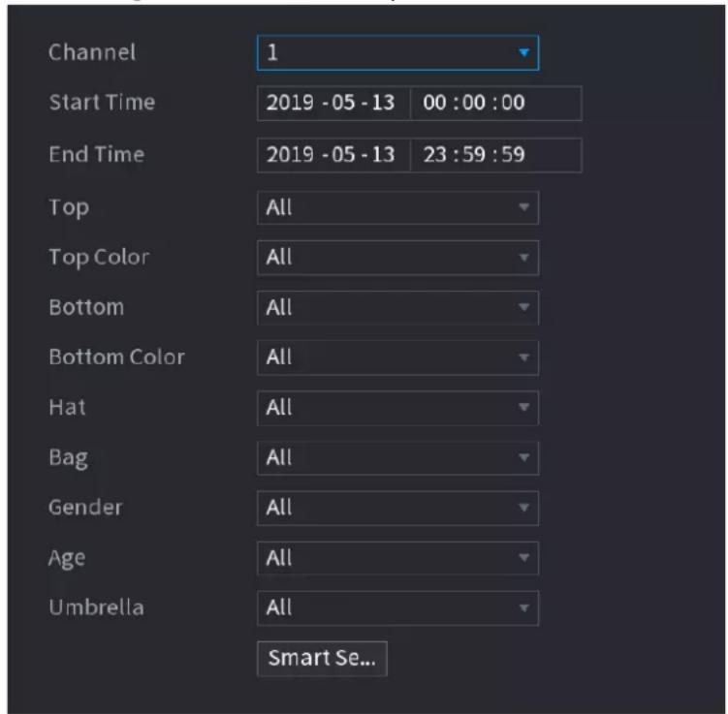Click the Age label
Image resolution: width=728 pixels, height=714 pixels.
click(x=67, y=558)
